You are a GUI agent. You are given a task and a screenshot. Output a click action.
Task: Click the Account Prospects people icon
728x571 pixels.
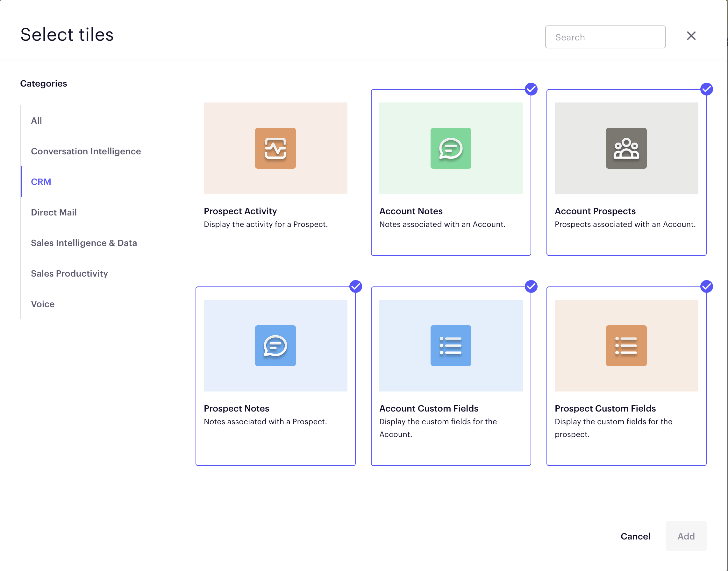click(626, 148)
